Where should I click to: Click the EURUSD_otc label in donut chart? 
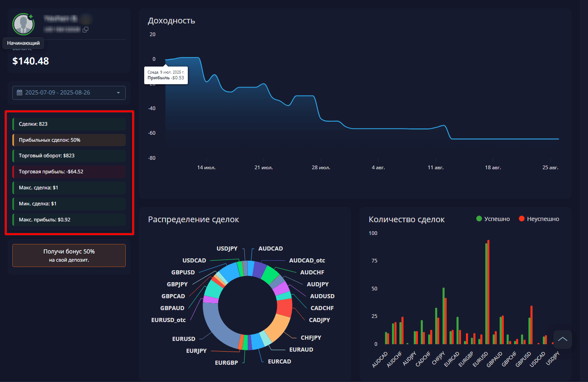click(x=168, y=320)
